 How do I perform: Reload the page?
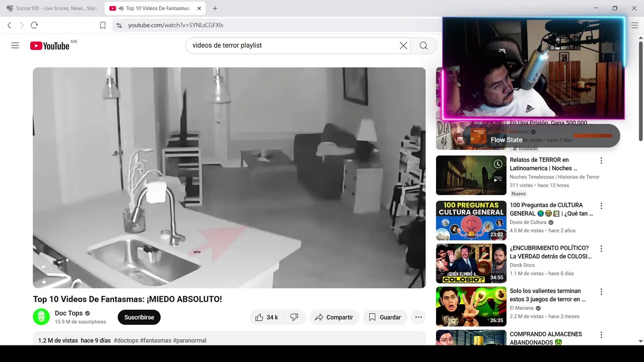[34, 25]
